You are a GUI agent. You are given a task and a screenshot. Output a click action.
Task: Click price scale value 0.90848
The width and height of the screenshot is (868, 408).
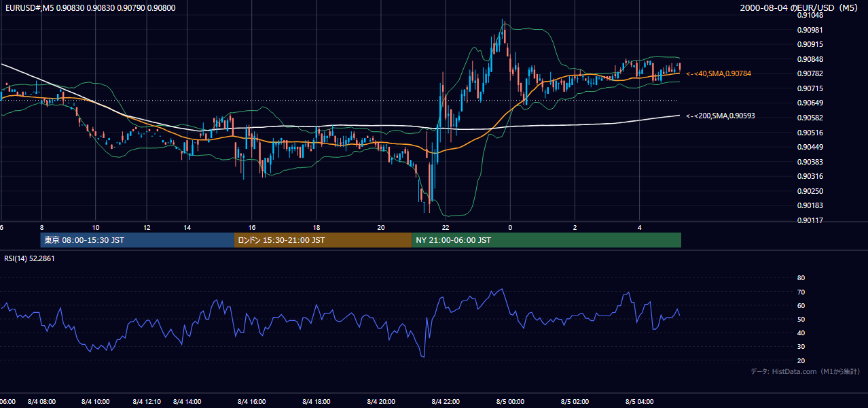click(x=810, y=59)
